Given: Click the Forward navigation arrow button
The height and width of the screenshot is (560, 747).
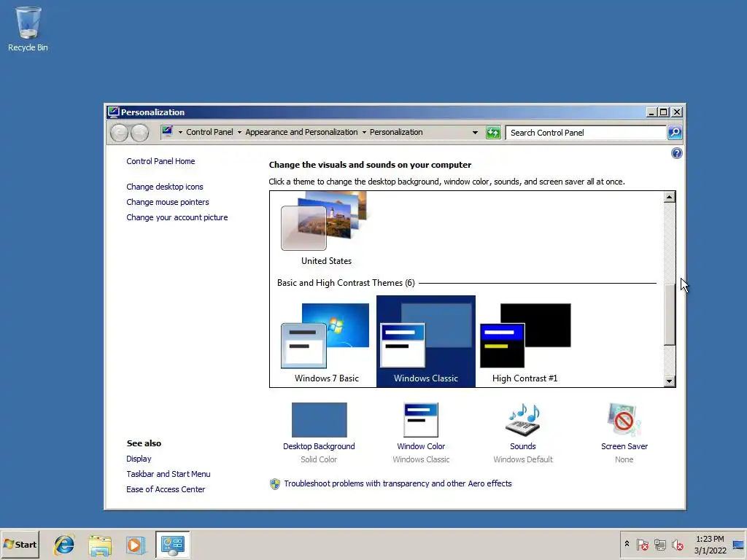Looking at the screenshot, I should pos(139,133).
